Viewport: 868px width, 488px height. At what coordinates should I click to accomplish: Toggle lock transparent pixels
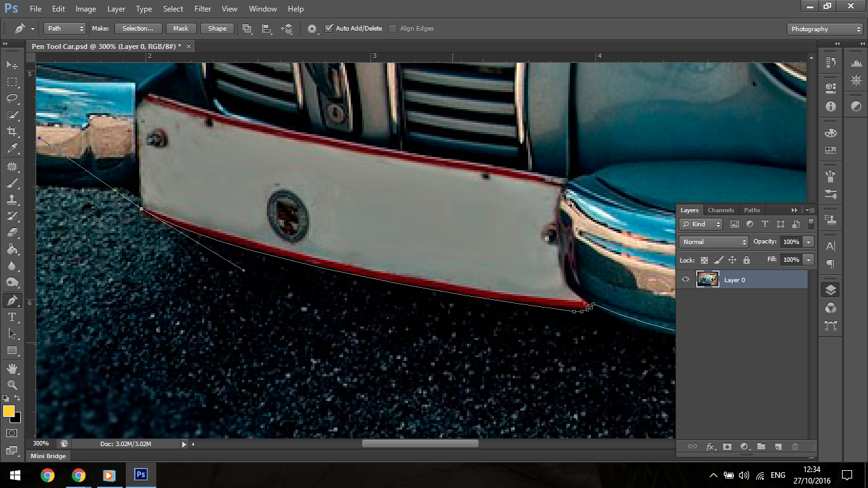pos(704,260)
